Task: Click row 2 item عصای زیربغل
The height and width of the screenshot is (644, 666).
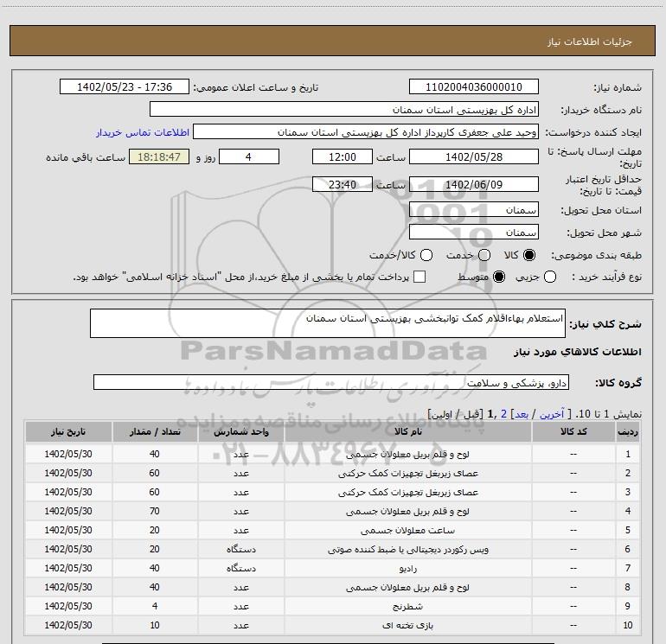Action: tap(407, 474)
